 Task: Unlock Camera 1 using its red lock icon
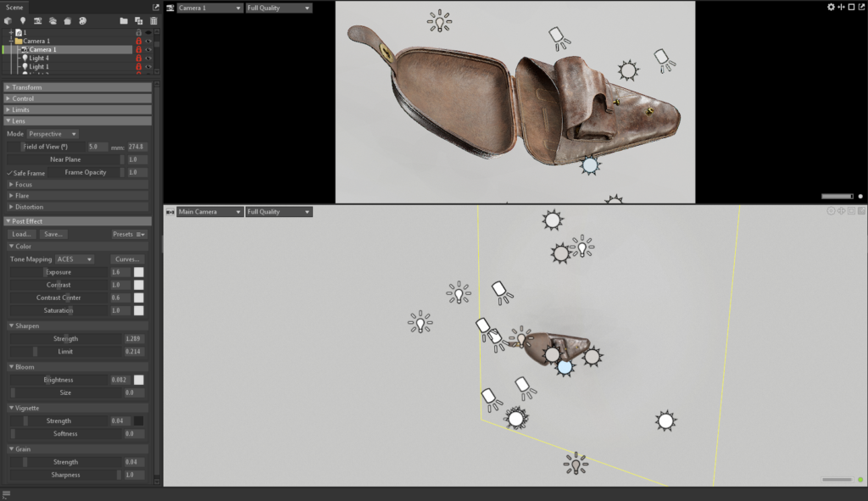139,49
